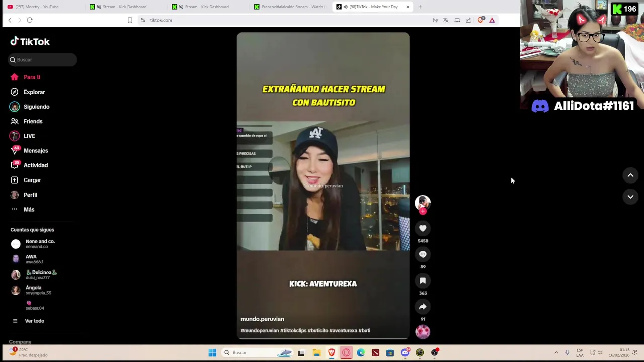The image size is (644, 362).
Task: Open Brave Shields icon
Action: [x=481, y=20]
